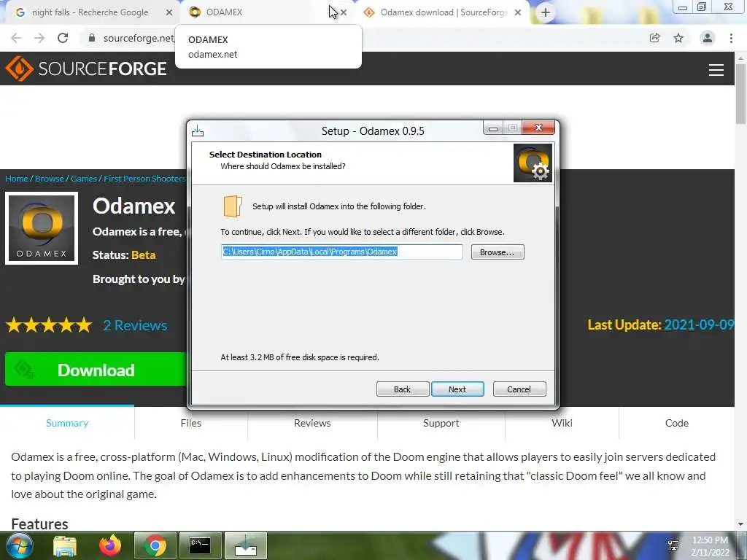Click the Next button in Odamex setup
This screenshot has width=747, height=560.
tap(457, 389)
